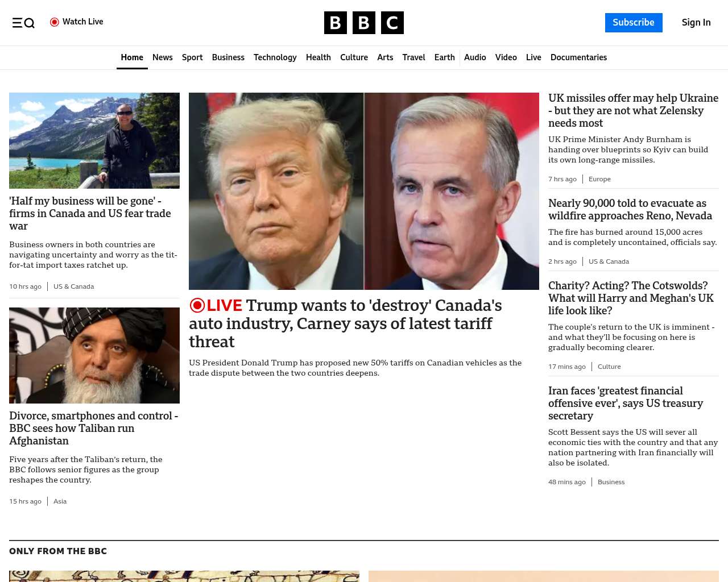Click the Watch Live red circle icon
The width and height of the screenshot is (728, 582).
coord(55,22)
